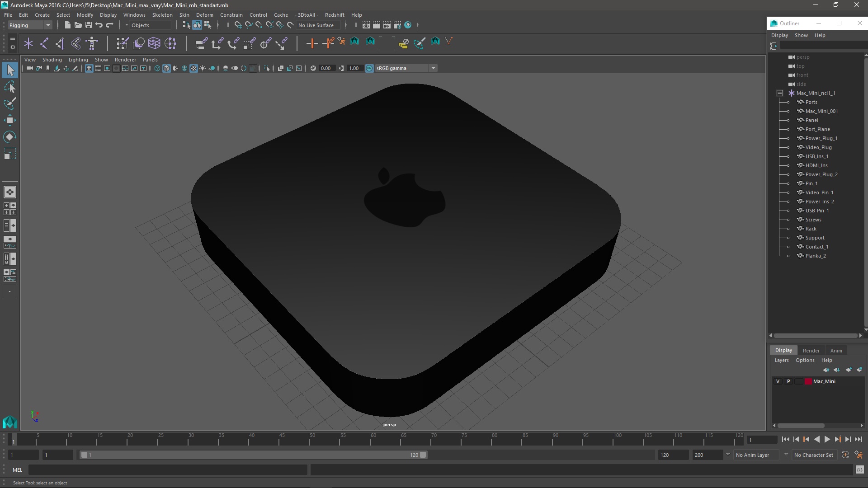Open the Maya logo icon bottom-left

click(10, 422)
